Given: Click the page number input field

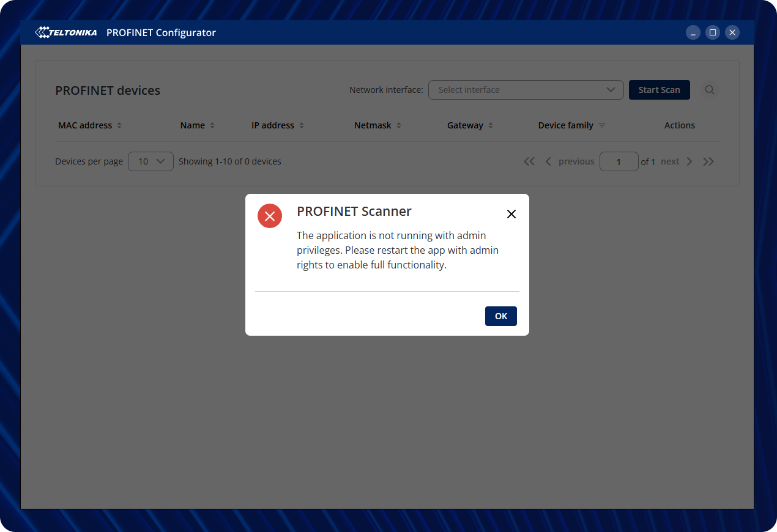Looking at the screenshot, I should pyautogui.click(x=619, y=161).
